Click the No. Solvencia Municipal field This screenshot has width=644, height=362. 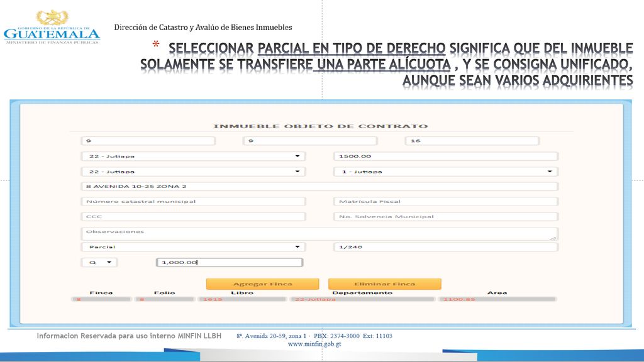click(446, 217)
